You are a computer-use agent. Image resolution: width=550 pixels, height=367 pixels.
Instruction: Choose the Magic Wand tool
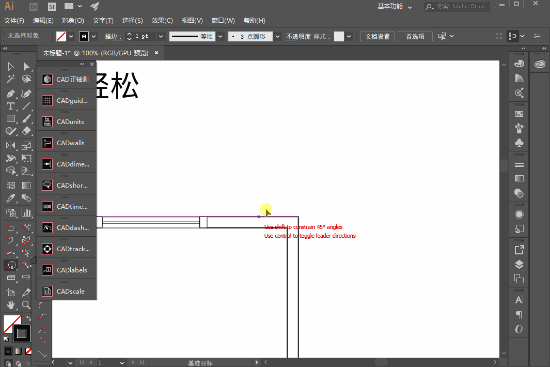click(11, 79)
